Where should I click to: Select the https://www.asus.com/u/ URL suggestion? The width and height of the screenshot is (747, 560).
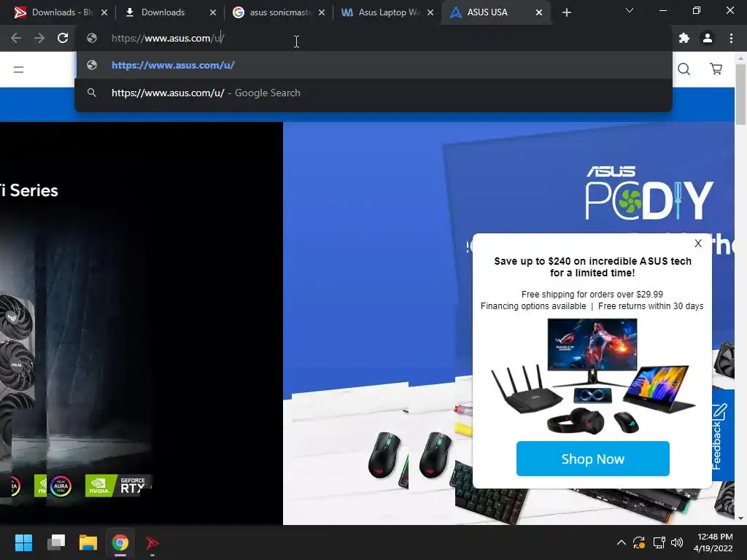click(373, 65)
